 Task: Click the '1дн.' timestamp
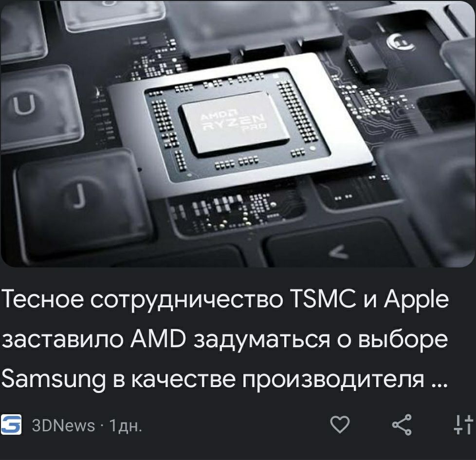[126, 426]
